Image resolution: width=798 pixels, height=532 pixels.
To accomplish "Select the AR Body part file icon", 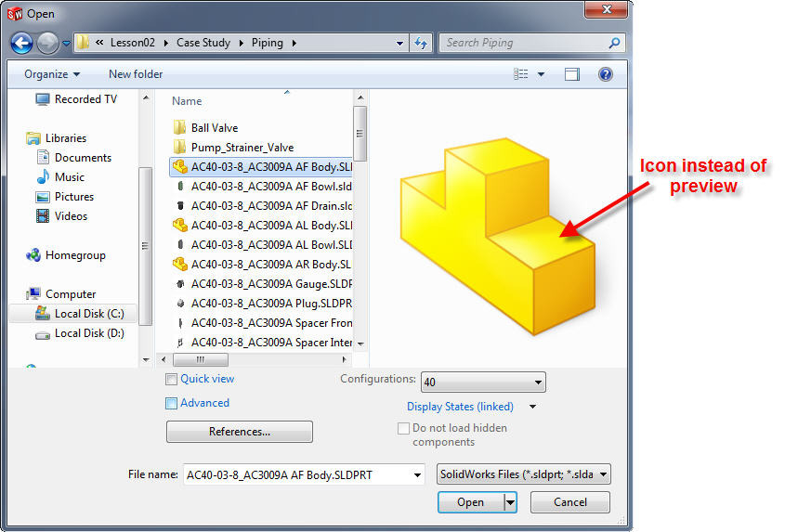I will pos(179,265).
